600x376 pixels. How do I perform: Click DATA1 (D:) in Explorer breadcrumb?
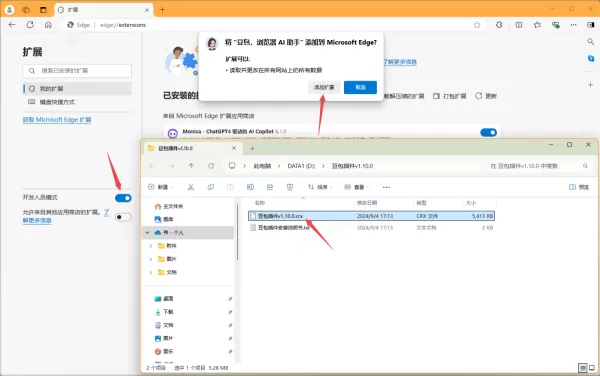click(x=301, y=166)
